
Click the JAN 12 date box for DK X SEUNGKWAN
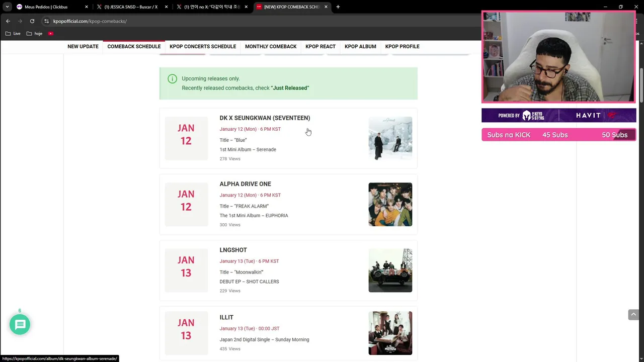tap(186, 138)
